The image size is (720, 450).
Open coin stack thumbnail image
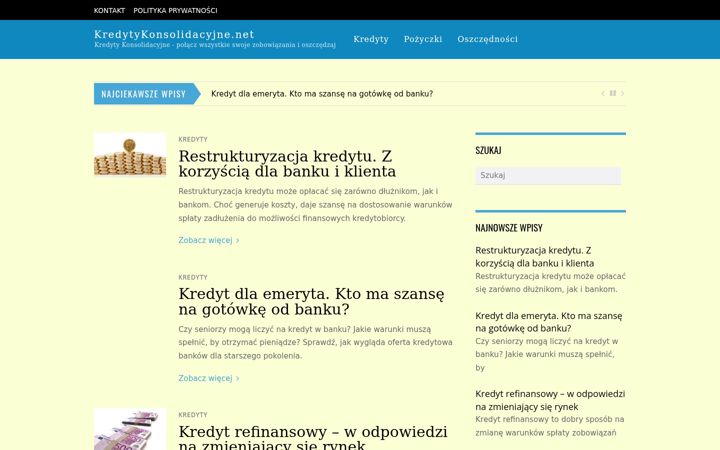pyautogui.click(x=130, y=154)
